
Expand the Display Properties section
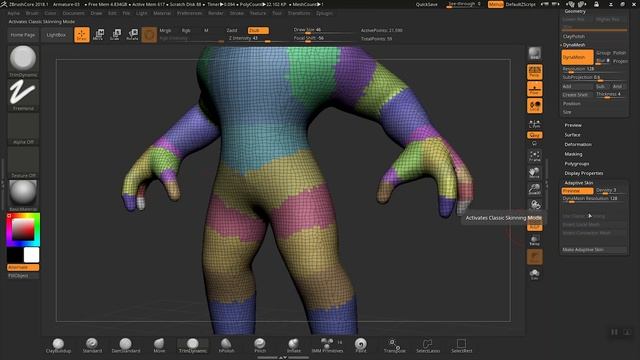tap(584, 173)
